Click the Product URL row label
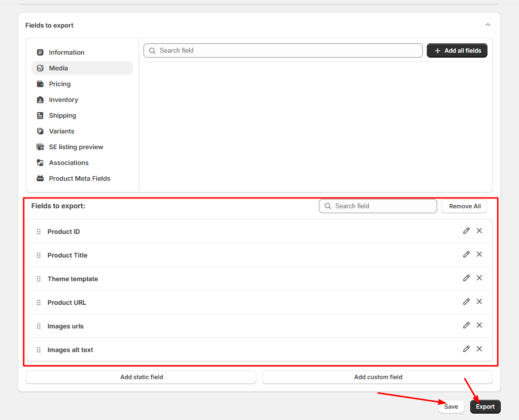 [67, 303]
